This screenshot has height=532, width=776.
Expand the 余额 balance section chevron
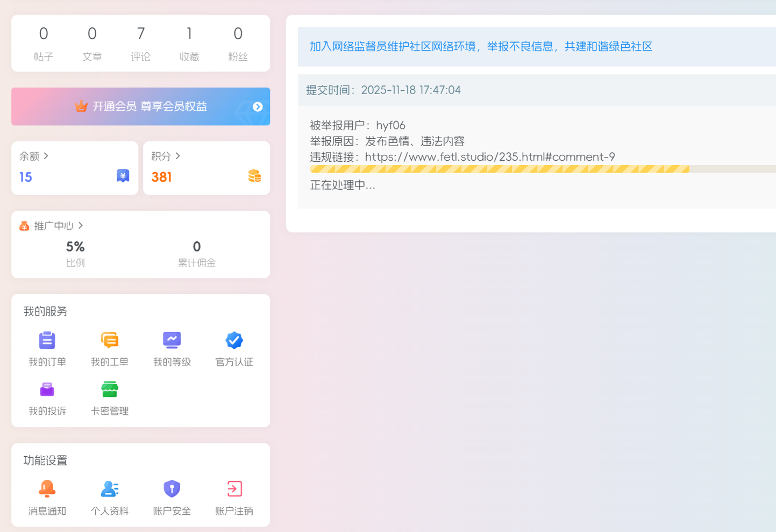coord(47,156)
